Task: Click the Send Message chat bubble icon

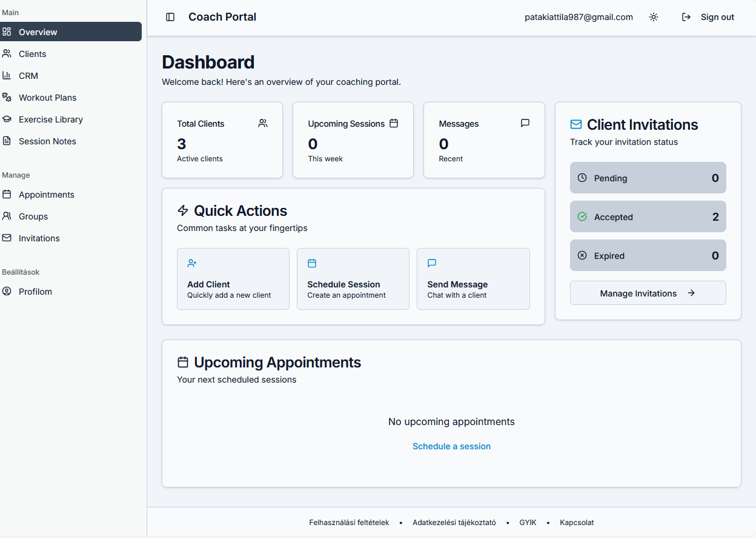Action: 432,263
